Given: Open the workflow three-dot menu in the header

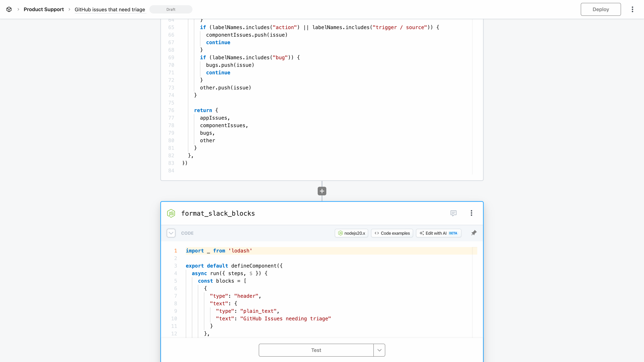Looking at the screenshot, I should click(632, 10).
